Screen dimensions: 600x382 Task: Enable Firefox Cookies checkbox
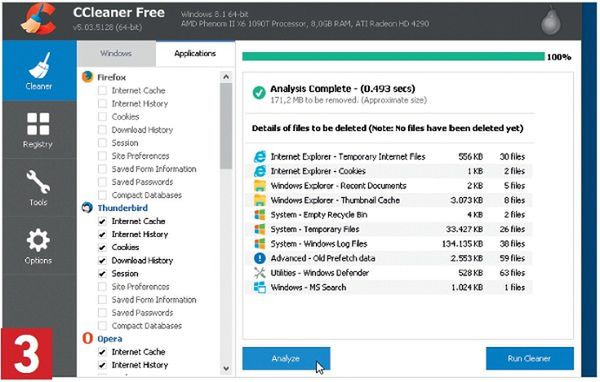tap(102, 117)
